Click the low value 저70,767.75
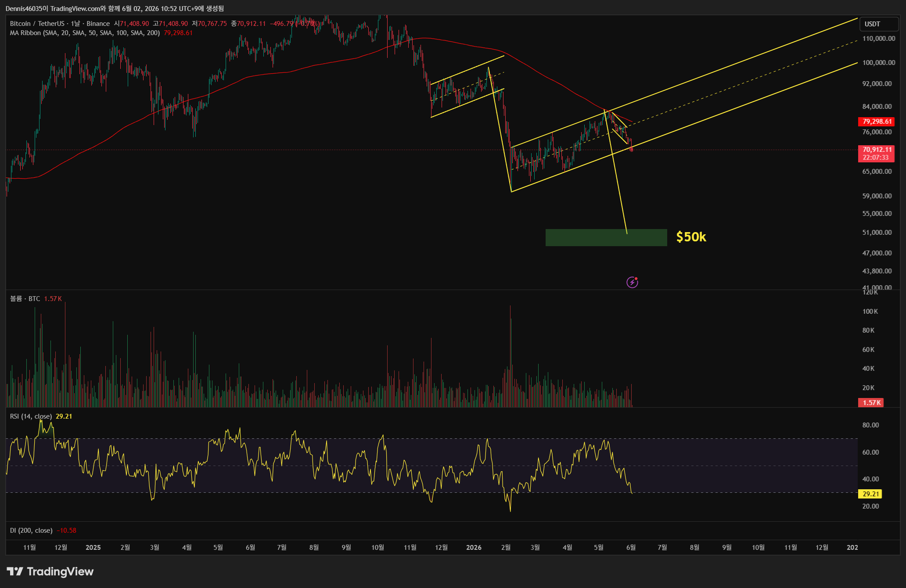The width and height of the screenshot is (906, 588). tap(209, 24)
